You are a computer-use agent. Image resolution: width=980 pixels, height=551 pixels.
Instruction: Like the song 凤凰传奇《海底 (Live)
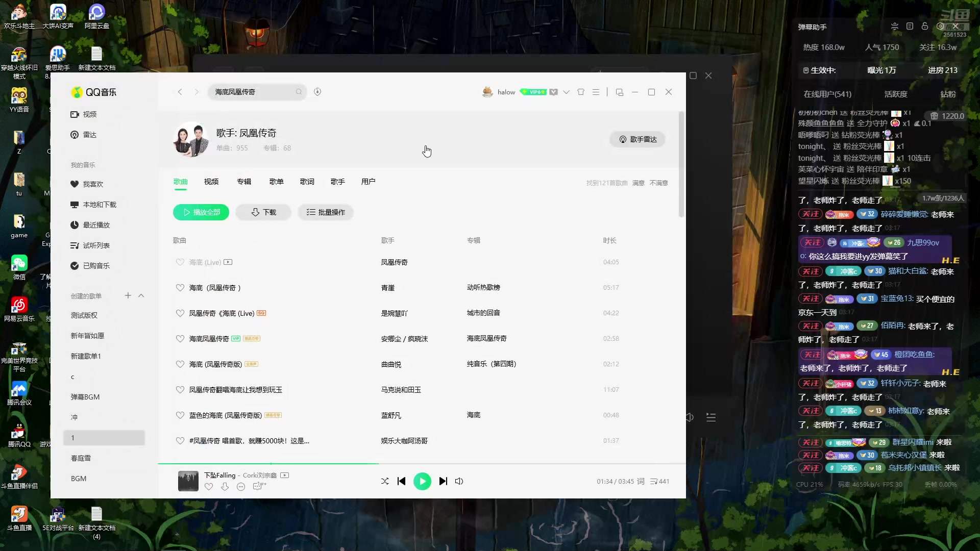tap(180, 313)
